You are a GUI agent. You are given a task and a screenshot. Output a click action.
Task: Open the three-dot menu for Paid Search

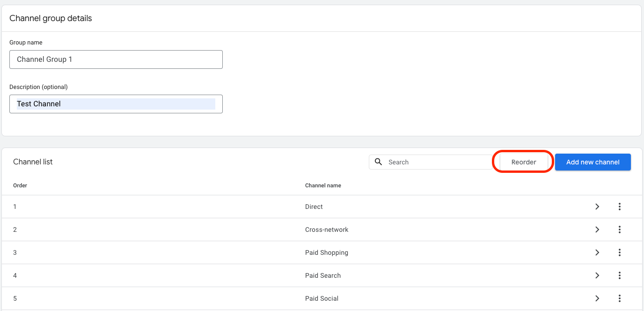(619, 275)
